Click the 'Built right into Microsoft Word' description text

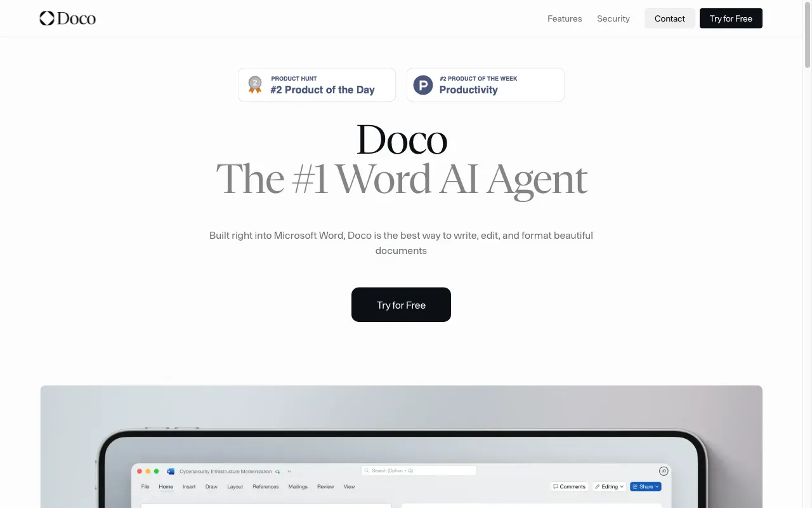point(401,243)
